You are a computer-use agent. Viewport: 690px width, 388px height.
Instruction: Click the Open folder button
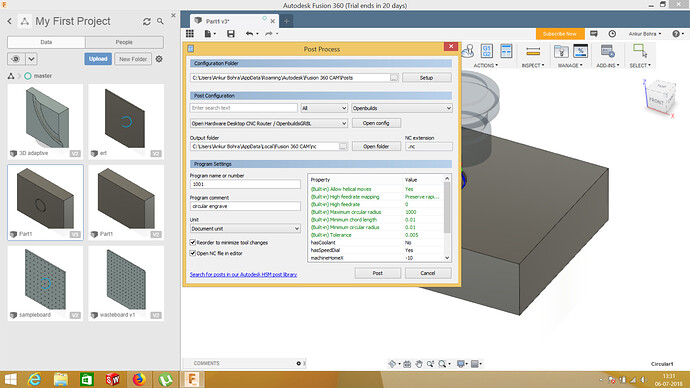pos(376,146)
